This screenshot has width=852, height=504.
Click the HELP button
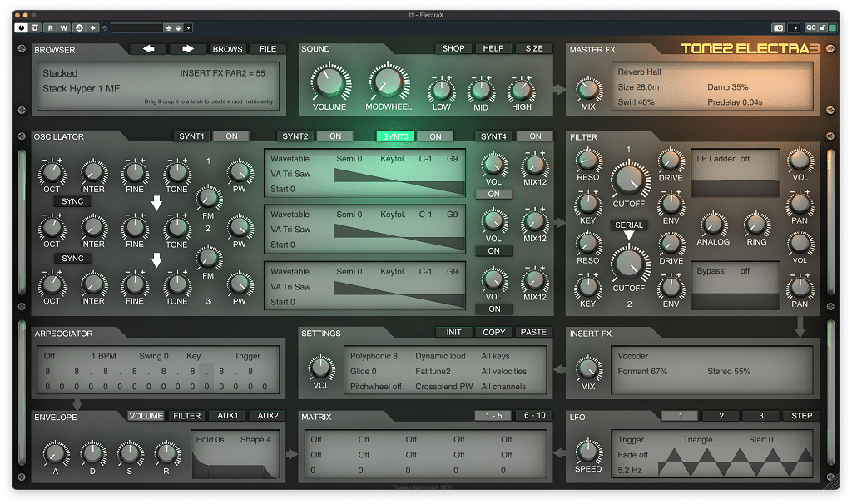(493, 48)
